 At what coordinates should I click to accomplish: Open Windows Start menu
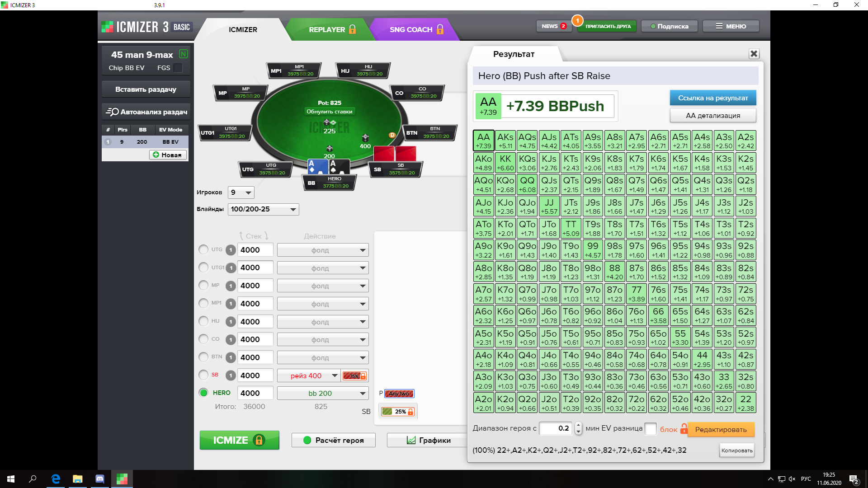(x=11, y=479)
